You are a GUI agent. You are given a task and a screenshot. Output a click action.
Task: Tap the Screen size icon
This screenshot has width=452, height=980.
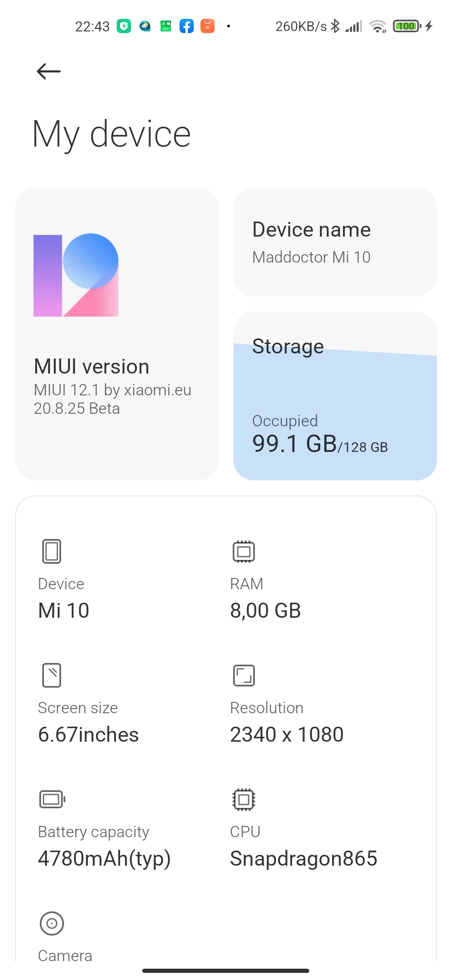point(51,675)
